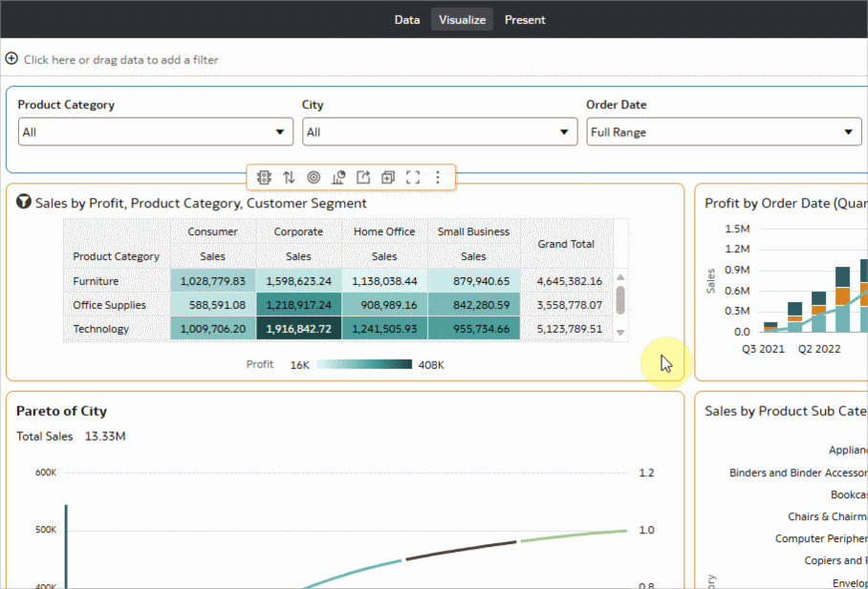Click the traffic light conditional formatting icon
Viewport: 868px width, 589px height.
tap(264, 177)
